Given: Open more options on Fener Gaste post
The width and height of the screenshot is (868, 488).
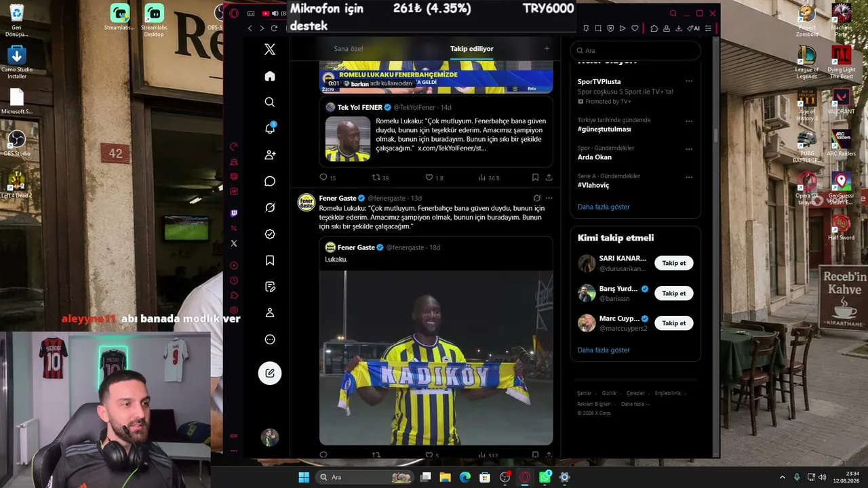Looking at the screenshot, I should pyautogui.click(x=549, y=198).
